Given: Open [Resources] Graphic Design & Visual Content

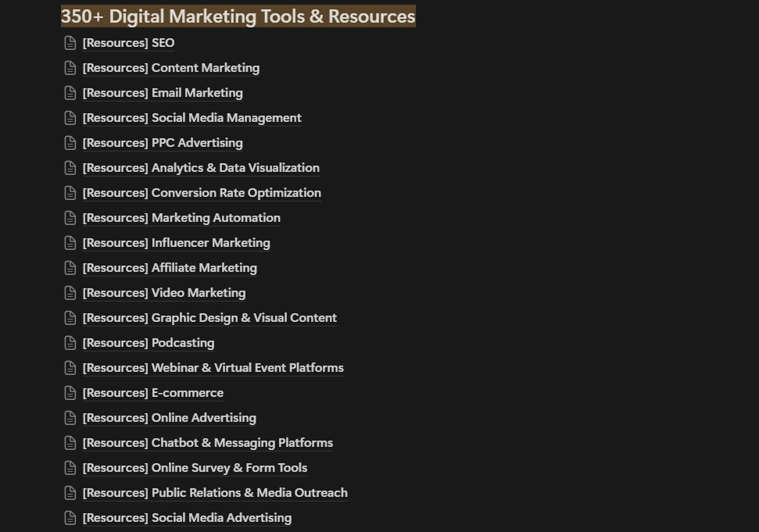Looking at the screenshot, I should coord(209,318).
